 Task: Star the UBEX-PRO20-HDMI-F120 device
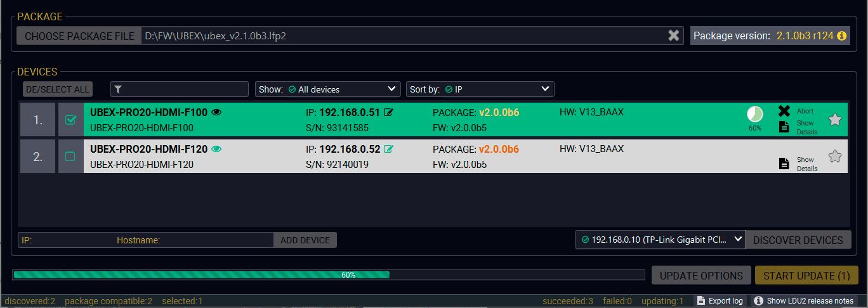click(835, 156)
